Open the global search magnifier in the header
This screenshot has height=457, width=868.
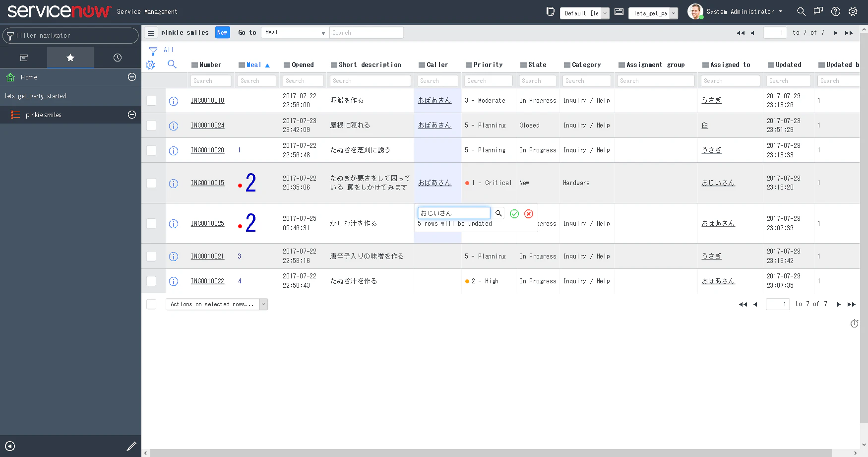801,11
